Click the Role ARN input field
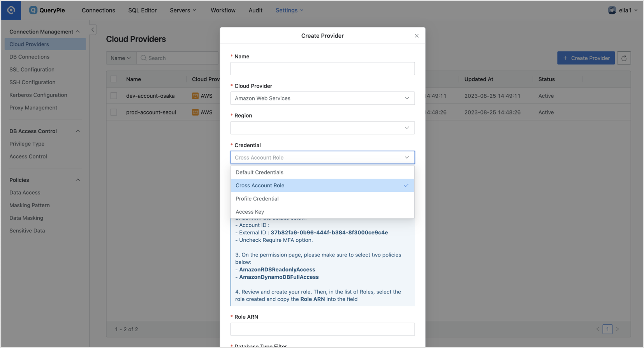 [322, 329]
